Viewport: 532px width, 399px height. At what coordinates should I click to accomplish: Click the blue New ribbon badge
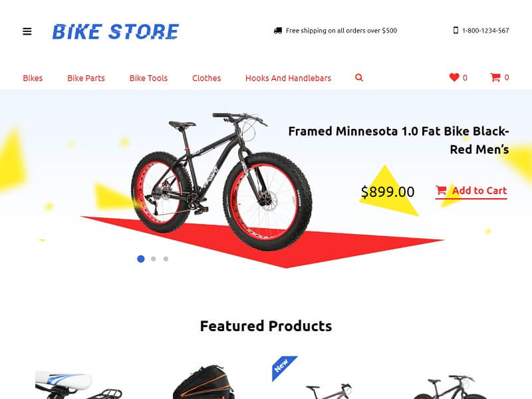coord(283,367)
